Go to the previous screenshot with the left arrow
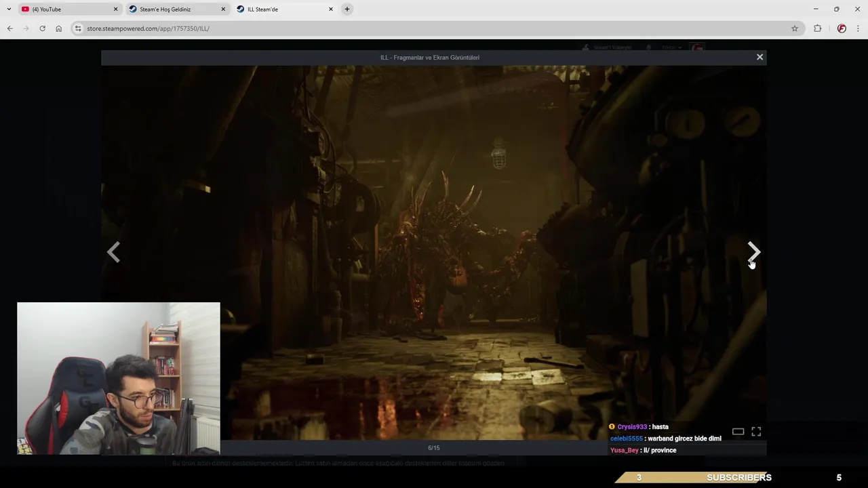Image resolution: width=868 pixels, height=488 pixels. point(113,252)
